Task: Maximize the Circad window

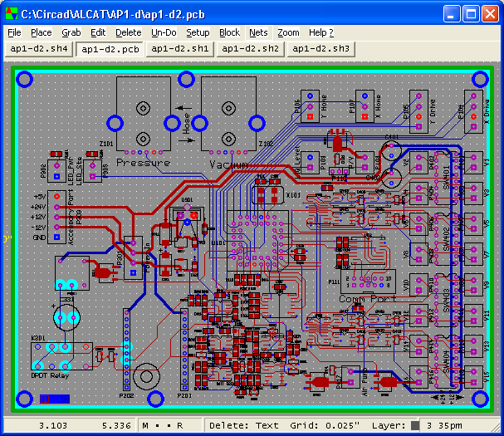Action: tap(470, 12)
